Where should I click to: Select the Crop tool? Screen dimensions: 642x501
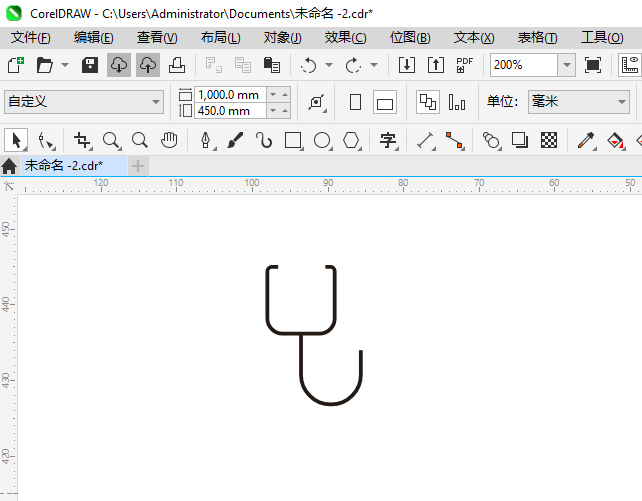[82, 140]
